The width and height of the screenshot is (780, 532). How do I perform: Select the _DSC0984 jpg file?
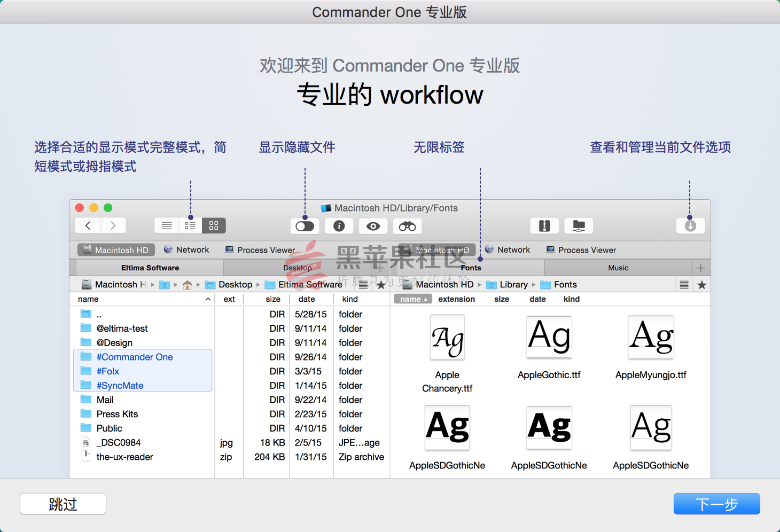tap(230, 443)
